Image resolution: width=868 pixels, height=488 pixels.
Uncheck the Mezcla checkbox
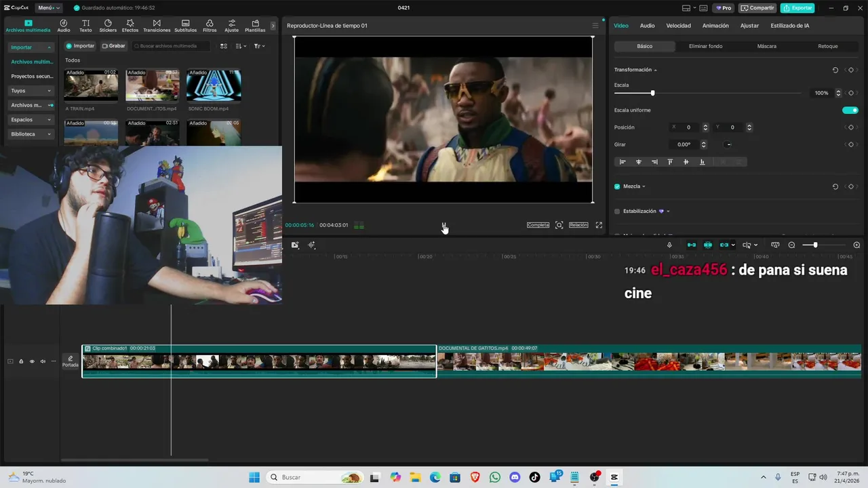click(x=617, y=186)
